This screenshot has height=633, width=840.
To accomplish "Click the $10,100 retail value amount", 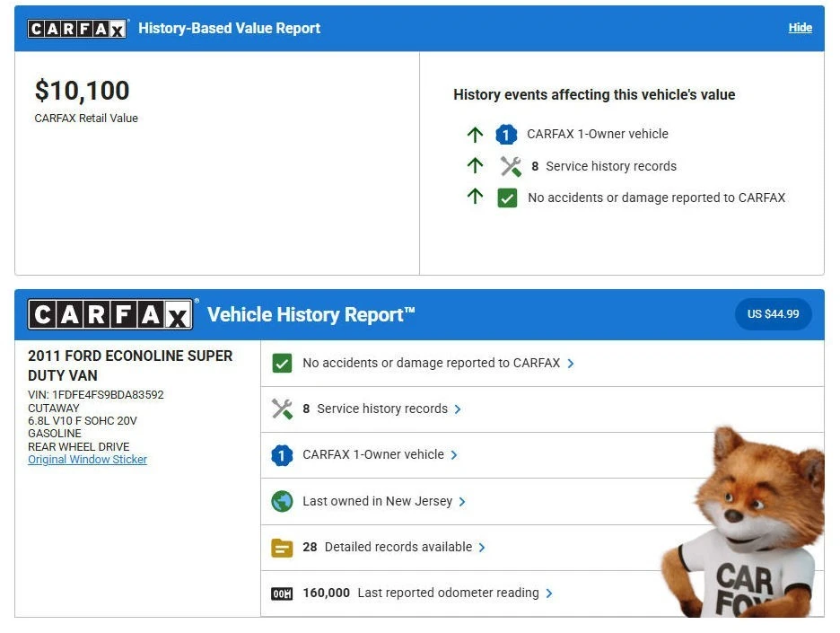I will tap(82, 91).
